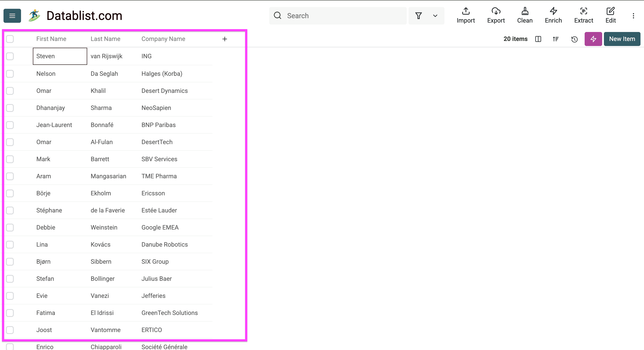Select the checkbox next to Debbie Weinstein

point(10,227)
